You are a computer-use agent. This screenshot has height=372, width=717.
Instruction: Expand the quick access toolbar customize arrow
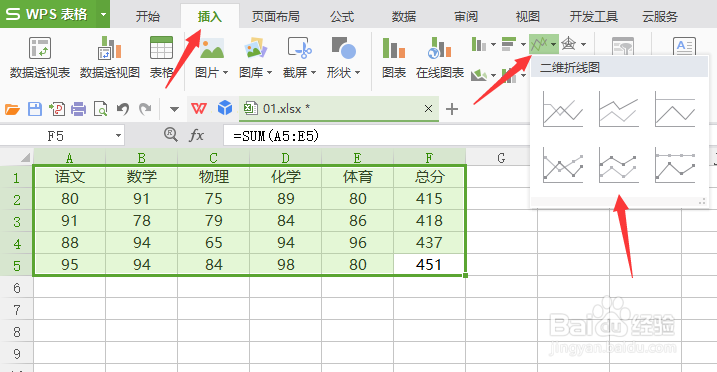(174, 109)
